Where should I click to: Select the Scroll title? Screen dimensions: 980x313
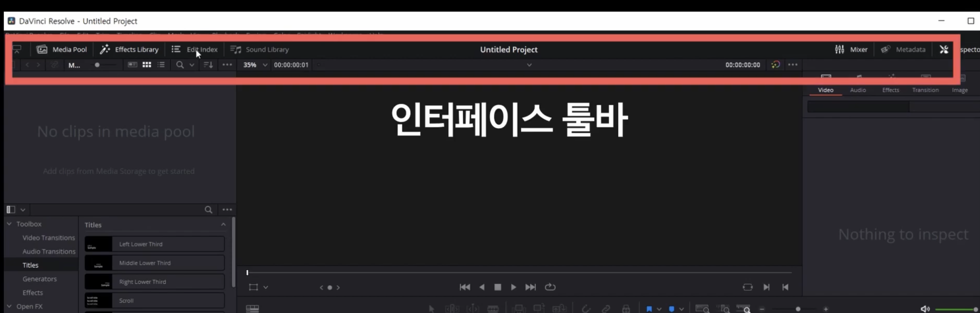pos(154,300)
